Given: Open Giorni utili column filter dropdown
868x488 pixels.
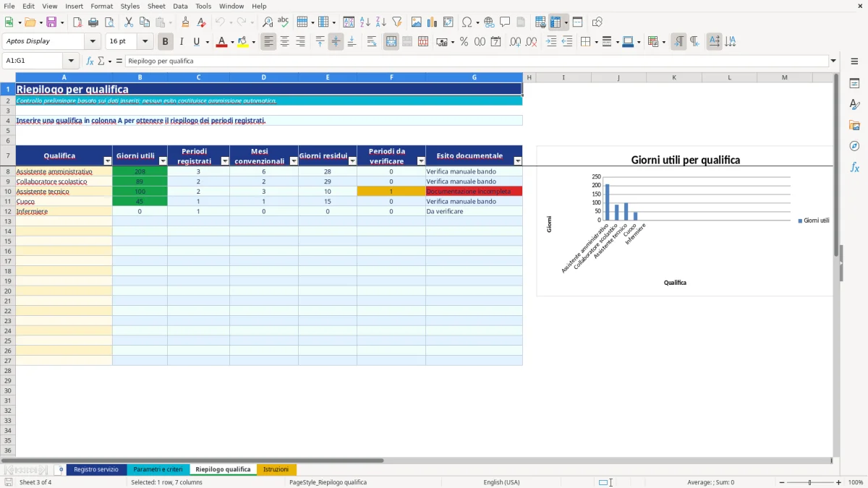Looking at the screenshot, I should tap(163, 161).
